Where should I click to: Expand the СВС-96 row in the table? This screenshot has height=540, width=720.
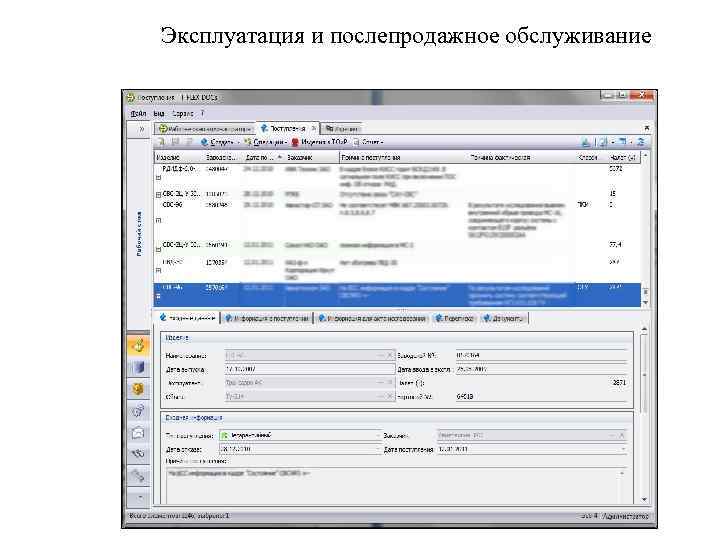(x=158, y=220)
